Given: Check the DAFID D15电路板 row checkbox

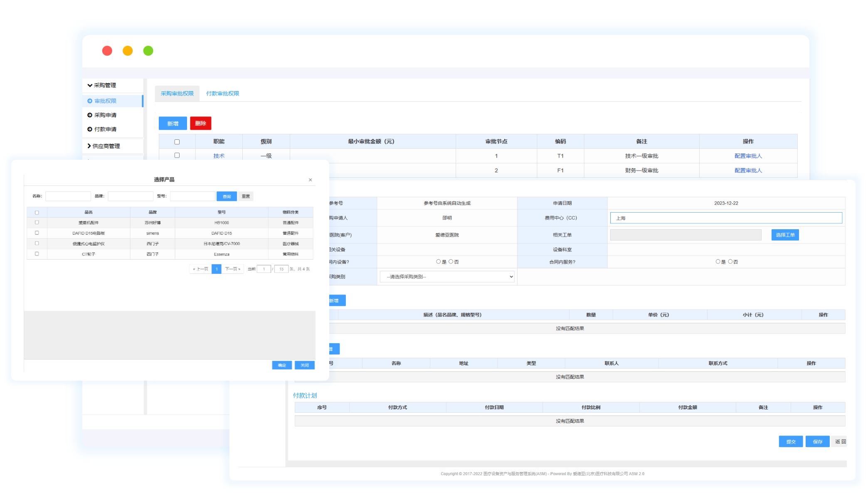Looking at the screenshot, I should pos(37,233).
